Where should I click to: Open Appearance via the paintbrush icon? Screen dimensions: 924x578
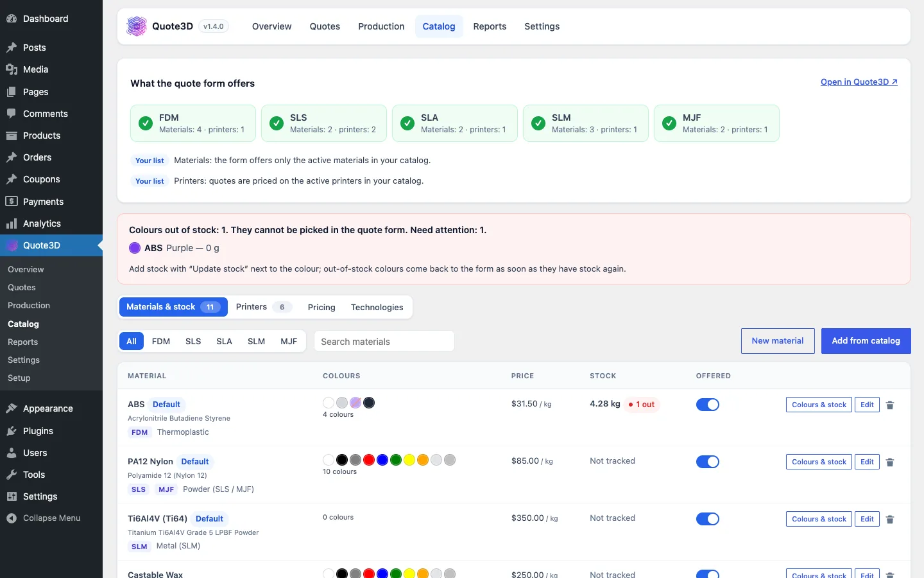point(12,408)
